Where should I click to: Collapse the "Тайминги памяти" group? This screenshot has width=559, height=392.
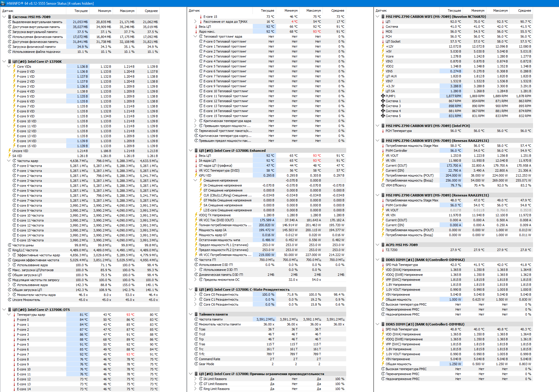[191, 314]
